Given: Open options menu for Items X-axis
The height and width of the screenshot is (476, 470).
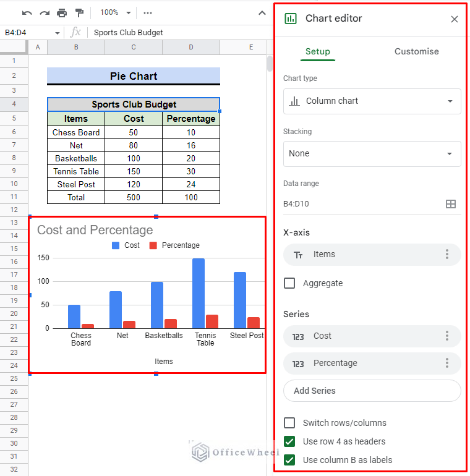Looking at the screenshot, I should pos(447,254).
